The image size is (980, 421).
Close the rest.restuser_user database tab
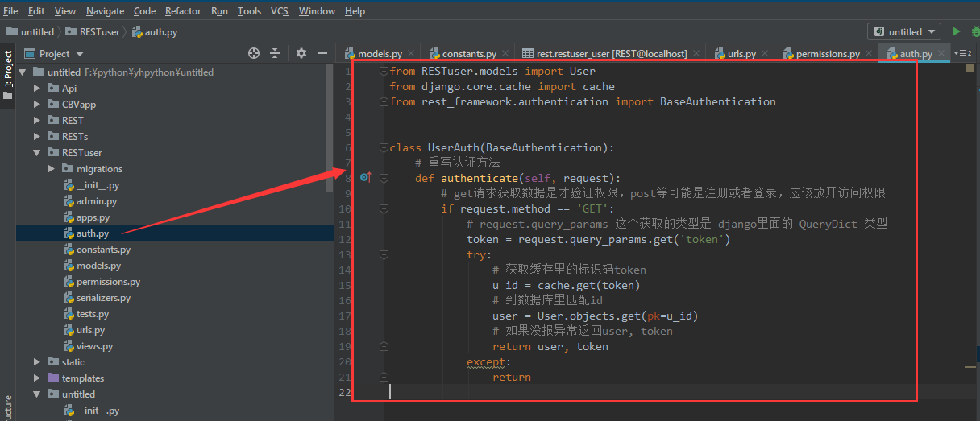(697, 54)
